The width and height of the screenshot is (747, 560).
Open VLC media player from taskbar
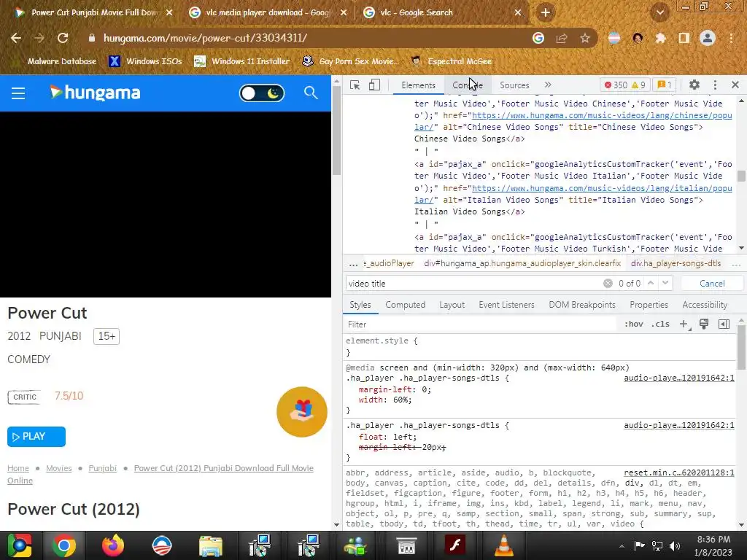click(x=503, y=545)
